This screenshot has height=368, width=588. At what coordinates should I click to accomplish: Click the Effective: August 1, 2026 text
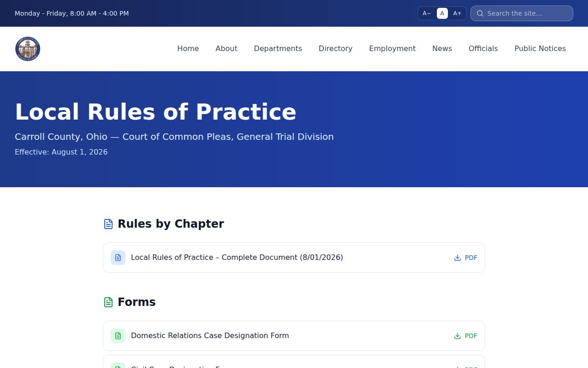click(61, 152)
